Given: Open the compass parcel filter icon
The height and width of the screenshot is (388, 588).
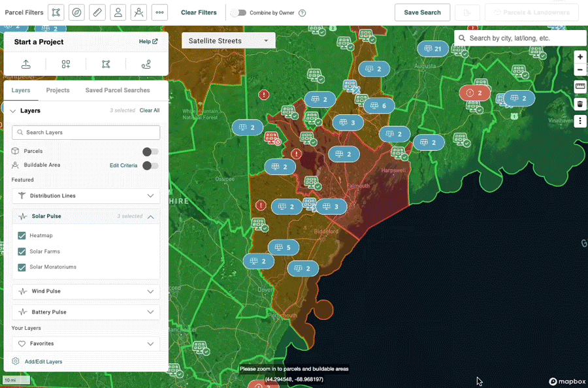Looking at the screenshot, I should pos(76,12).
